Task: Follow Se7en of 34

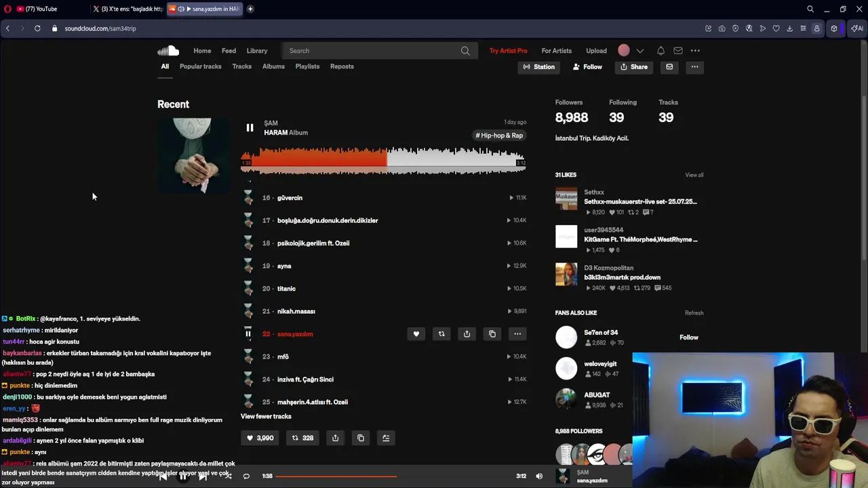Action: 689,338
